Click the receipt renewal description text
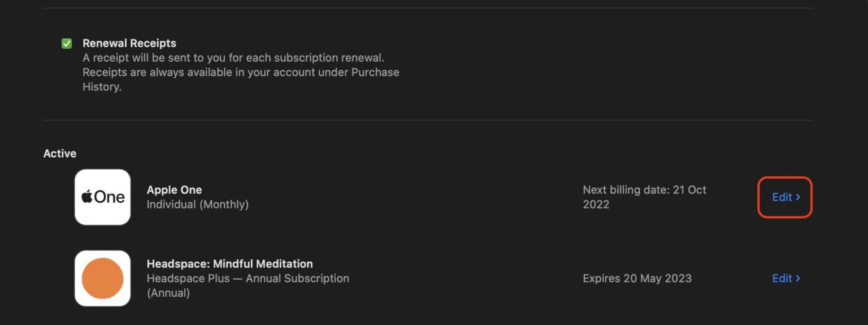This screenshot has width=868, height=325. 233,58
